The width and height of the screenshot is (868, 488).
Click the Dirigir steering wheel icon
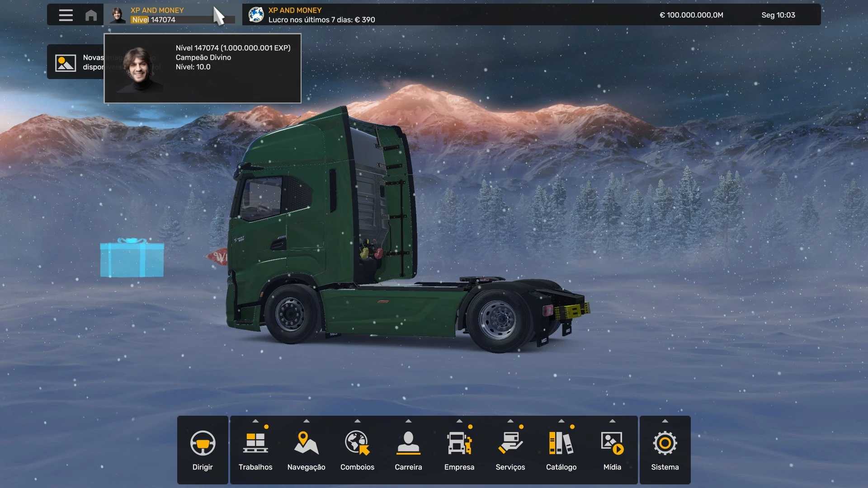[x=203, y=443]
